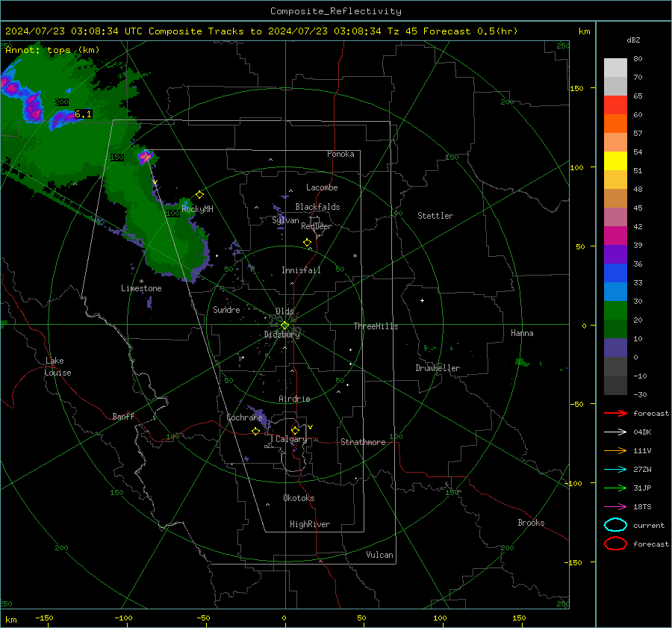Click the HighRiver label on map
Viewport: 672px width, 628px height.
(310, 524)
